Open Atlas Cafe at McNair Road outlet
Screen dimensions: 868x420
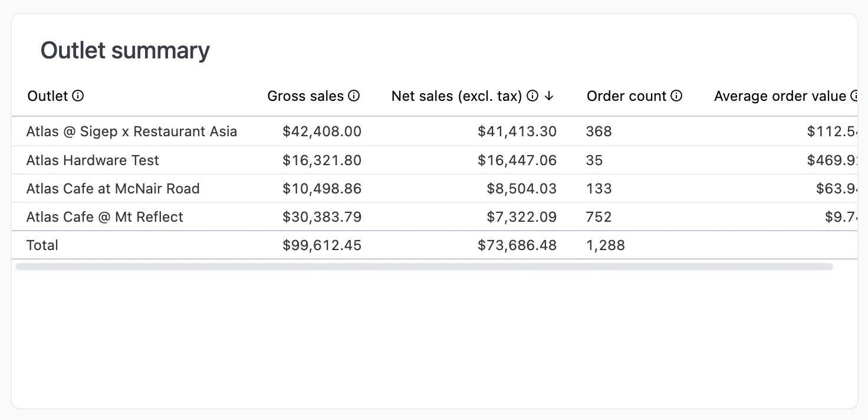pos(113,188)
